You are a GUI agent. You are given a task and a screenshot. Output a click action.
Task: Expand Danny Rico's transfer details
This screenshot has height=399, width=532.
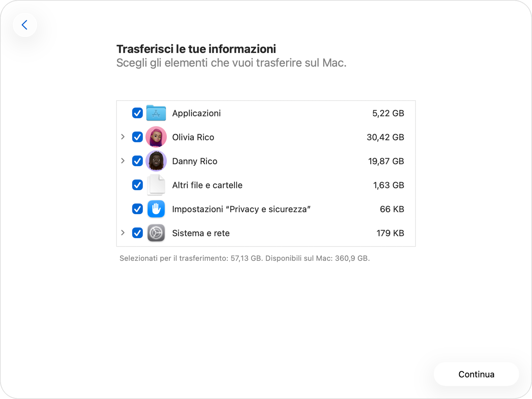(x=123, y=161)
